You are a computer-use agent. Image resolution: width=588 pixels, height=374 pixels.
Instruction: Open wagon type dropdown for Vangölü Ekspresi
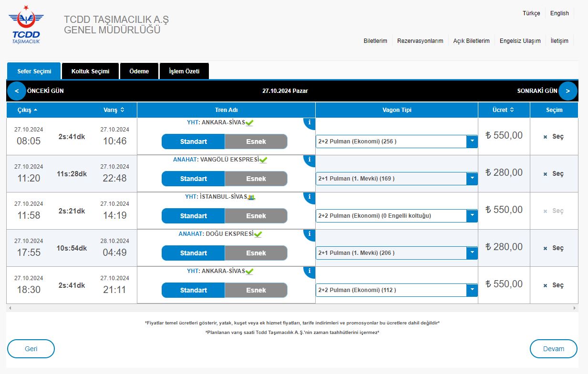tap(472, 179)
